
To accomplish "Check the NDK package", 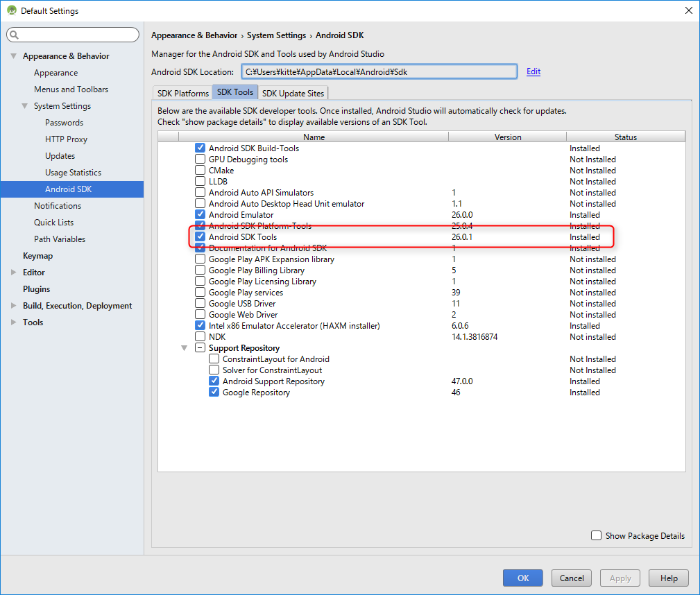I will coord(200,336).
